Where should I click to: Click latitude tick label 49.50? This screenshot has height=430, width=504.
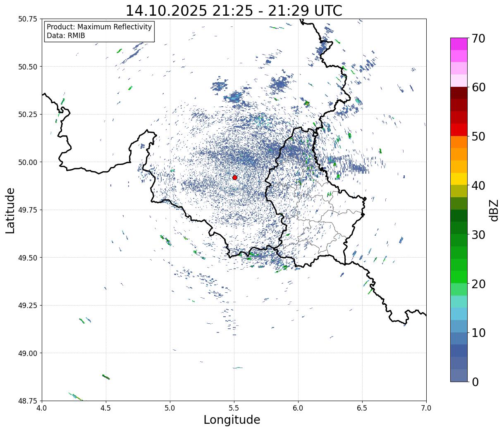(x=28, y=258)
